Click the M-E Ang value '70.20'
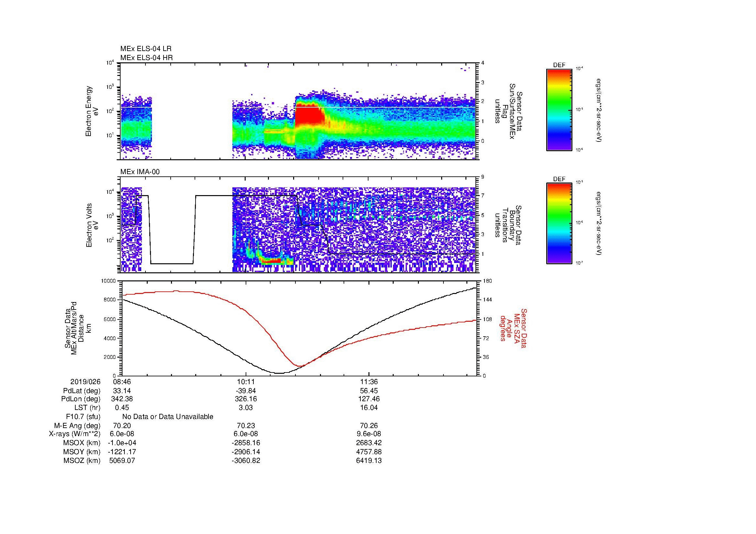This screenshot has width=756, height=534. (x=122, y=425)
